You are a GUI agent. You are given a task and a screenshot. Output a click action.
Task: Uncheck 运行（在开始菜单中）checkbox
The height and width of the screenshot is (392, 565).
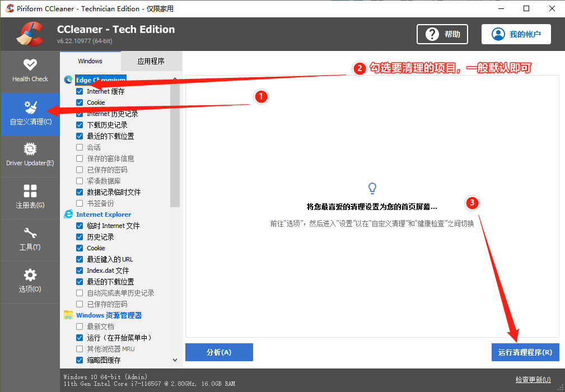coord(80,338)
